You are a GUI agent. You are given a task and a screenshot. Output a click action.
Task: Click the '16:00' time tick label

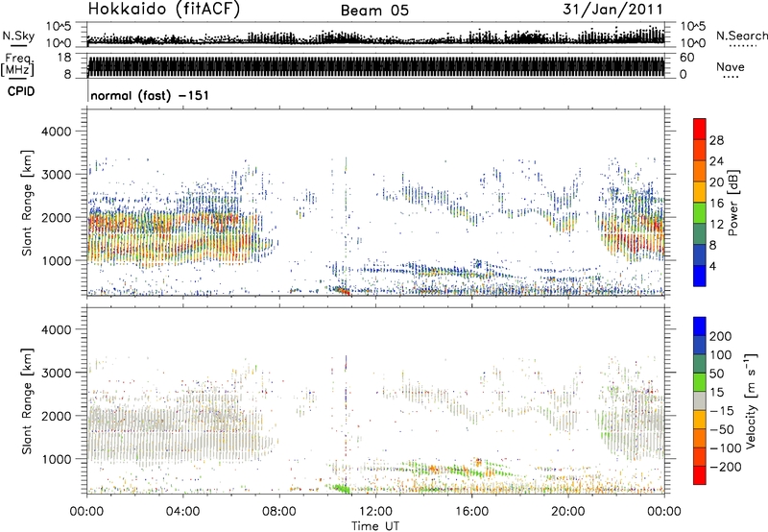point(471,512)
